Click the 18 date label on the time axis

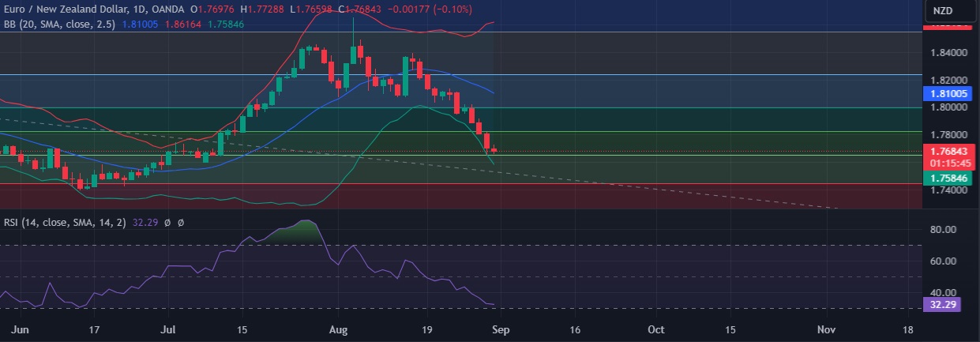[x=907, y=329]
